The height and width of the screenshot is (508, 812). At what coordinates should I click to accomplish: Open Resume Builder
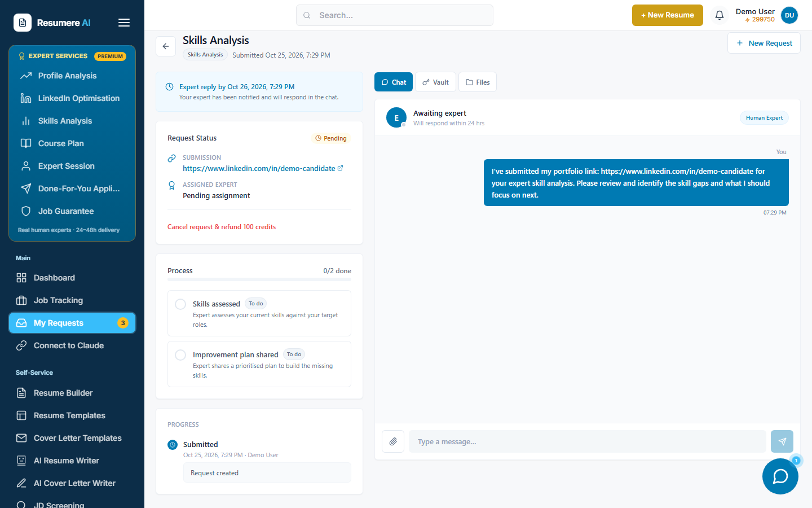tap(72, 393)
